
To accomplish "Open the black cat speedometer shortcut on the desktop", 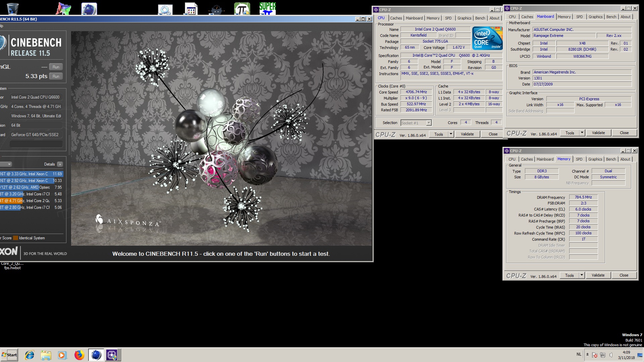I will click(216, 9).
